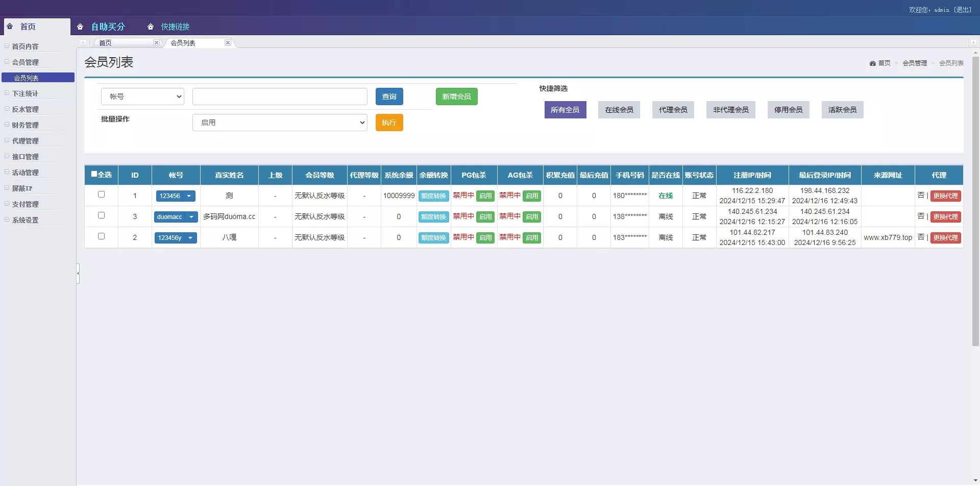Viewport: 980px width, 486px height.
Task: Select the 在线会员 quick filter
Action: click(619, 110)
